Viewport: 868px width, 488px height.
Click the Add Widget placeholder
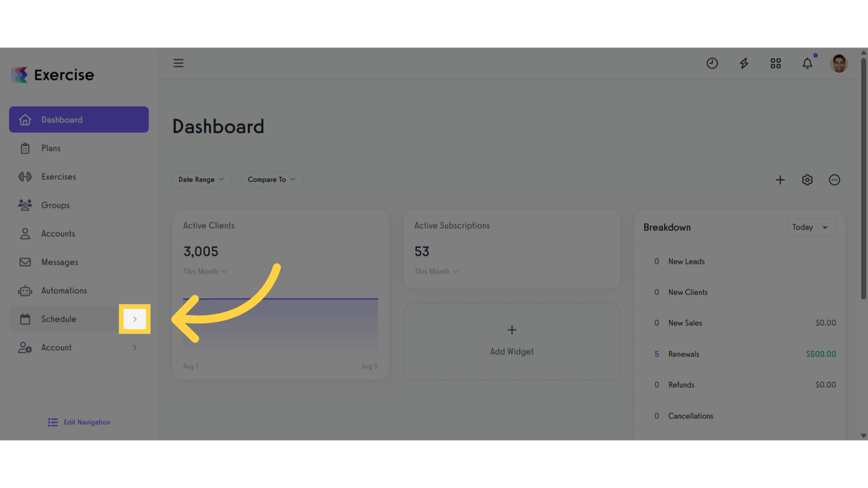512,341
